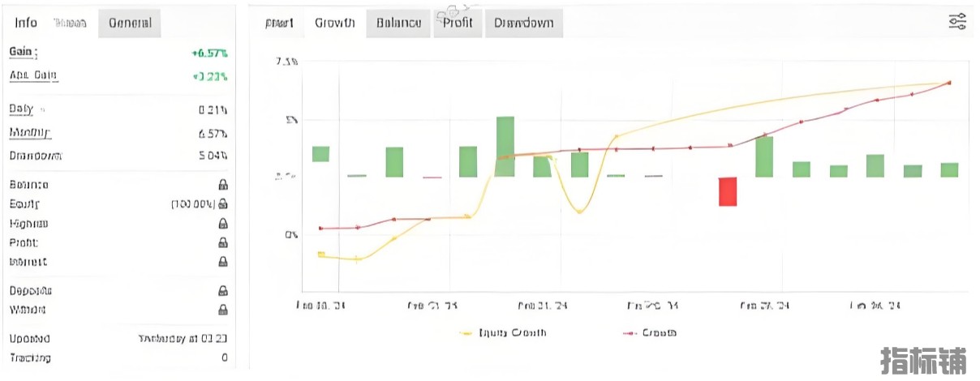The height and width of the screenshot is (381, 980).
Task: Click the lock icon in Profit row
Action: [x=222, y=242]
